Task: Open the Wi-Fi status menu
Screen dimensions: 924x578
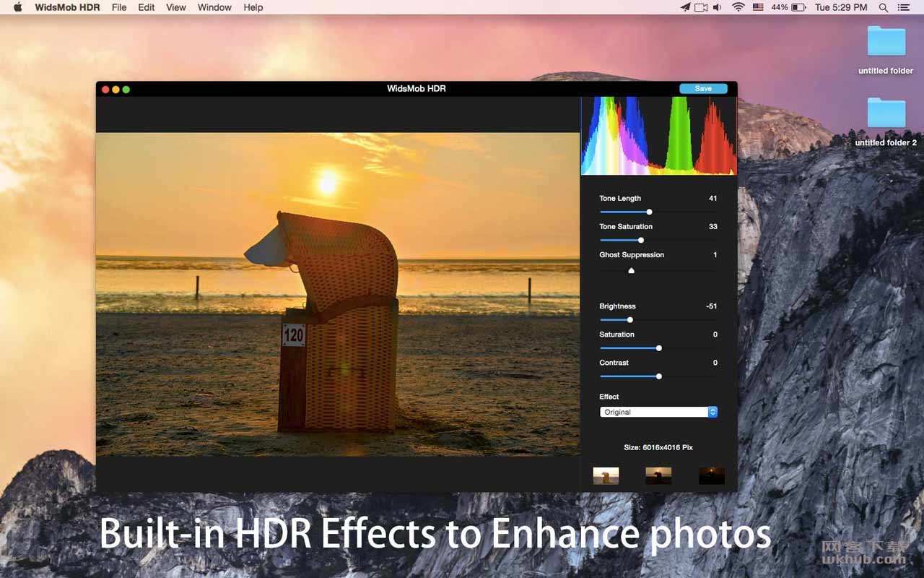Action: point(738,7)
